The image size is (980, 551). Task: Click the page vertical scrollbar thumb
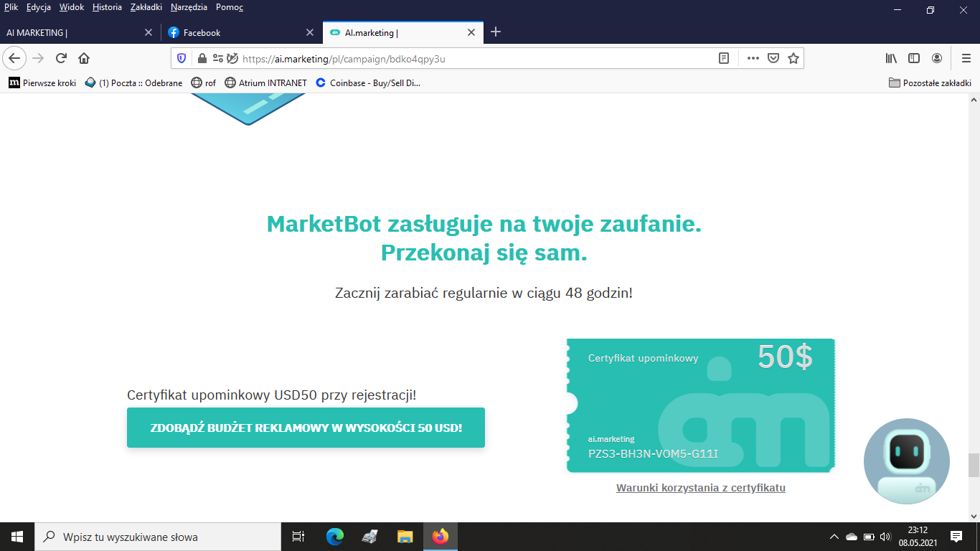(x=974, y=465)
